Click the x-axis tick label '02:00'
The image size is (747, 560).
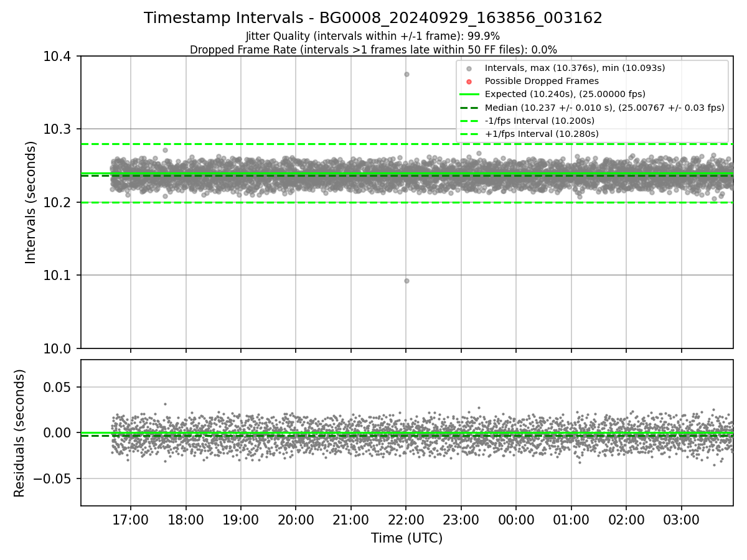626,519
